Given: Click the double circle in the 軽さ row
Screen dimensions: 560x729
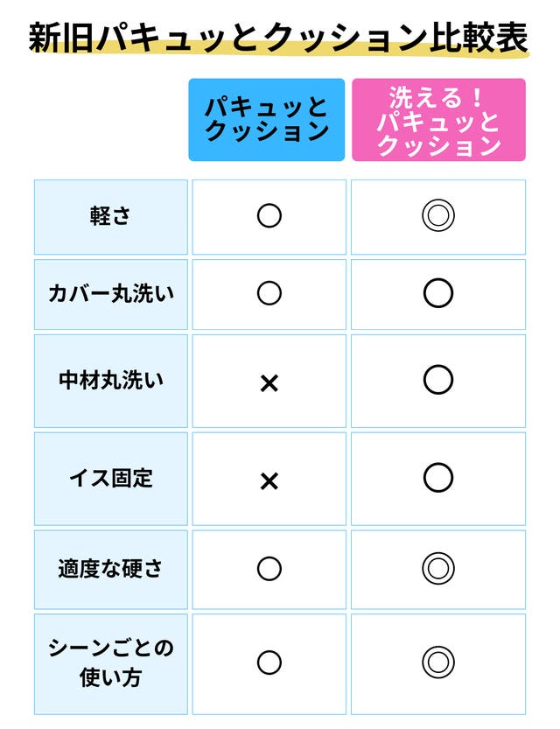Looking at the screenshot, I should 438,216.
